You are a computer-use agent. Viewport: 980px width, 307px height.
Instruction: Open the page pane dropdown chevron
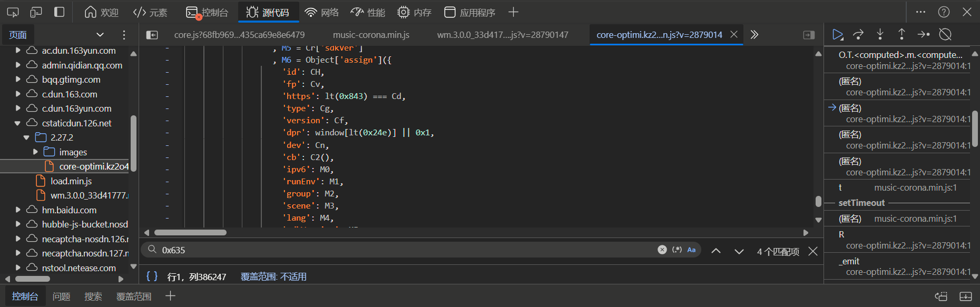click(x=100, y=35)
